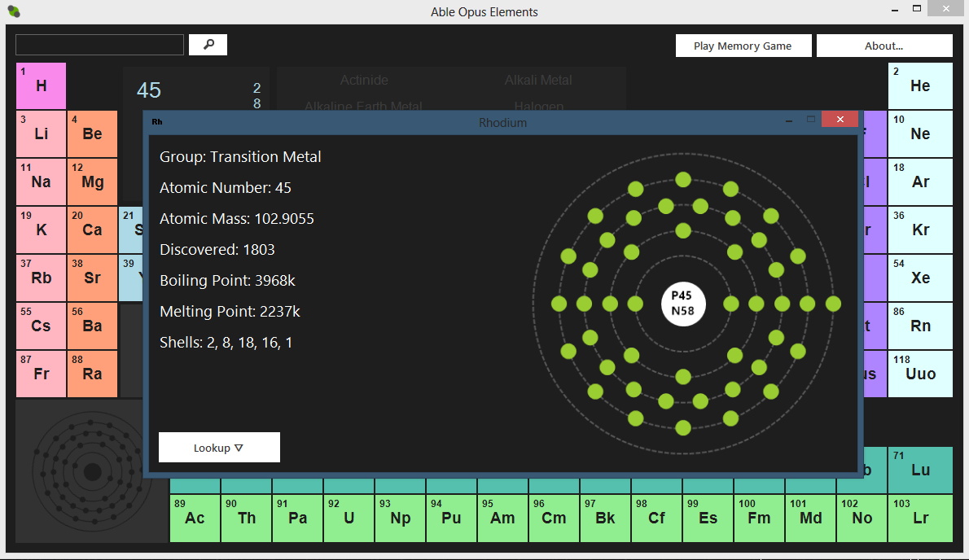The width and height of the screenshot is (969, 560).
Task: Open the Mendelevium (Md) tile
Action: click(x=810, y=518)
